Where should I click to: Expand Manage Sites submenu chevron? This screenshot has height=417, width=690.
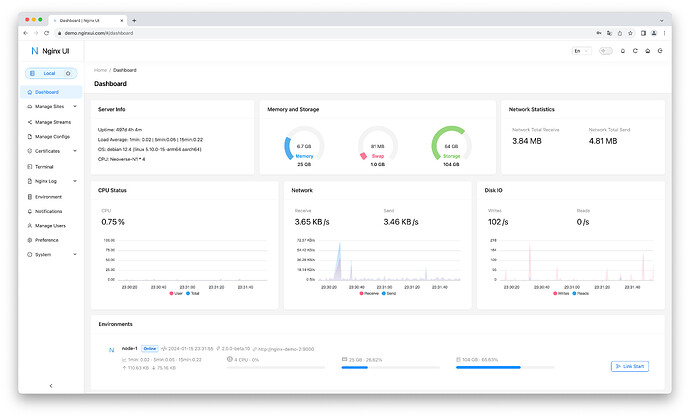tap(75, 106)
